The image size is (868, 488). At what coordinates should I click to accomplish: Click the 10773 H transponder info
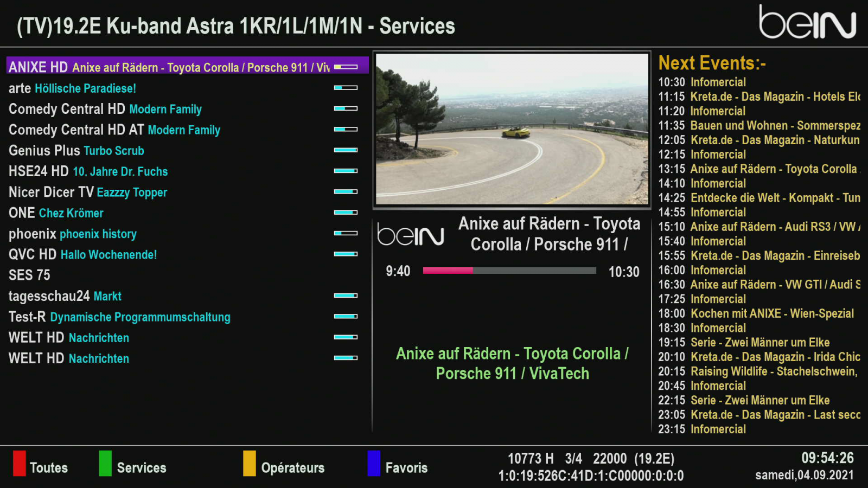tap(591, 459)
